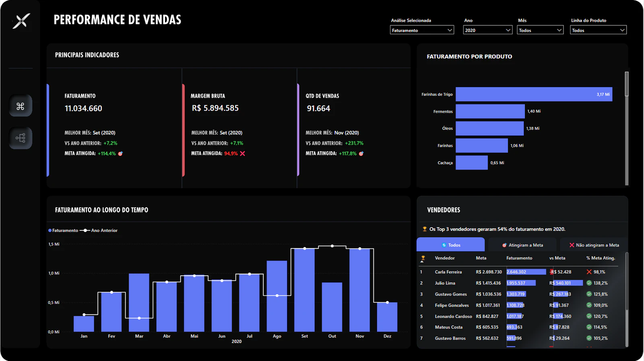Click Julio Lima's vs Meta bar R$ 540.101
The height and width of the screenshot is (361, 644).
pyautogui.click(x=568, y=283)
